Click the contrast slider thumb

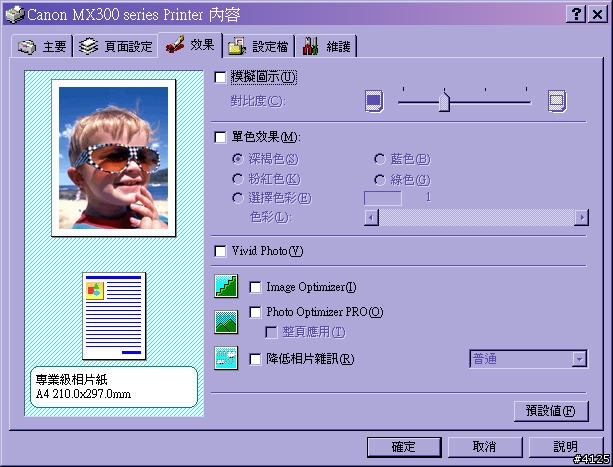[444, 100]
